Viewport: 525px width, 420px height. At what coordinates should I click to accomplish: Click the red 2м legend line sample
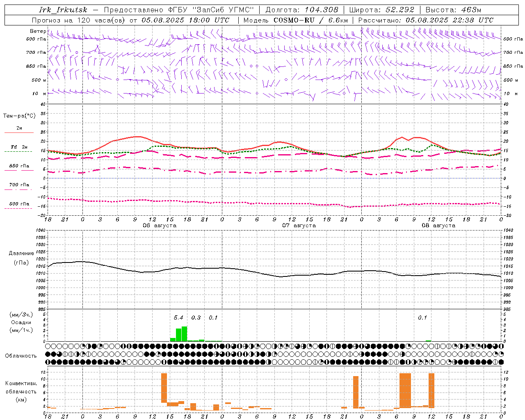tap(19, 132)
